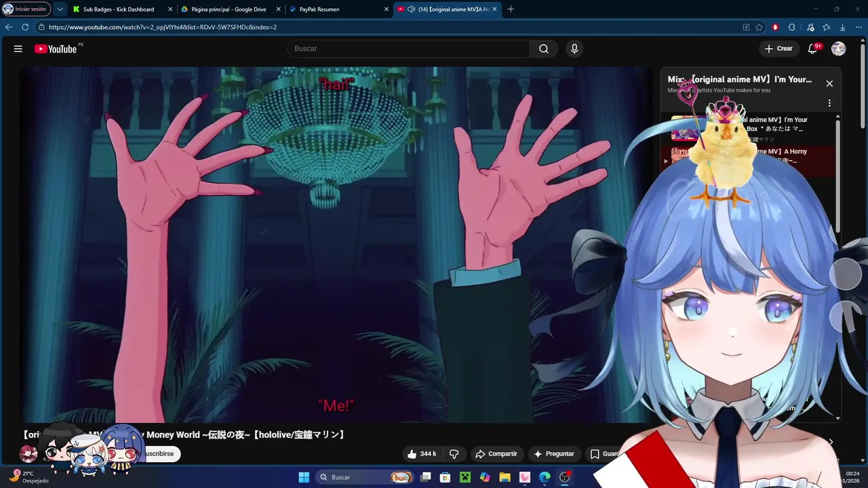This screenshot has width=868, height=488.
Task: Open the browser extensions puzzle icon
Action: tap(792, 27)
